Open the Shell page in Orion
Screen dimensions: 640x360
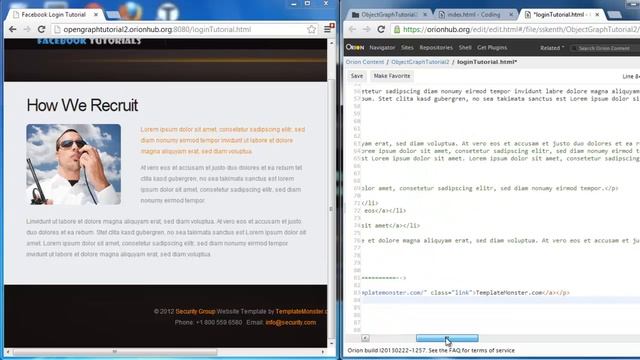click(465, 48)
